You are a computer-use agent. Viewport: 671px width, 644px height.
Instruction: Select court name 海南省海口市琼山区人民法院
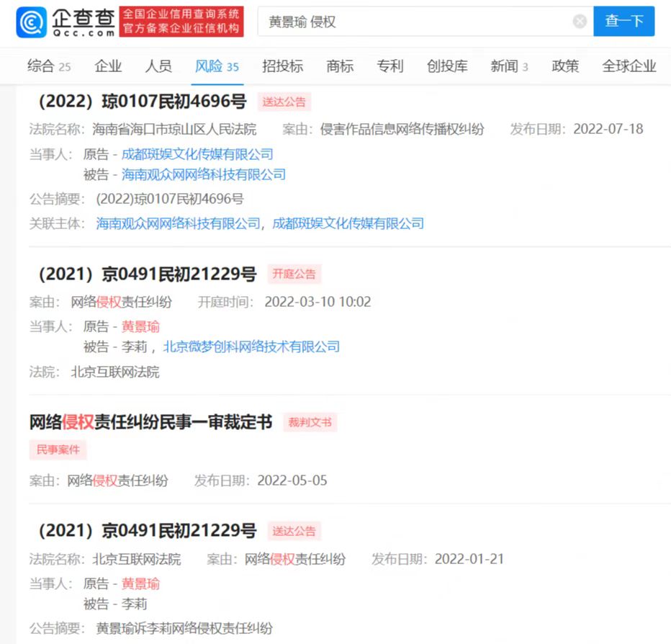point(175,129)
